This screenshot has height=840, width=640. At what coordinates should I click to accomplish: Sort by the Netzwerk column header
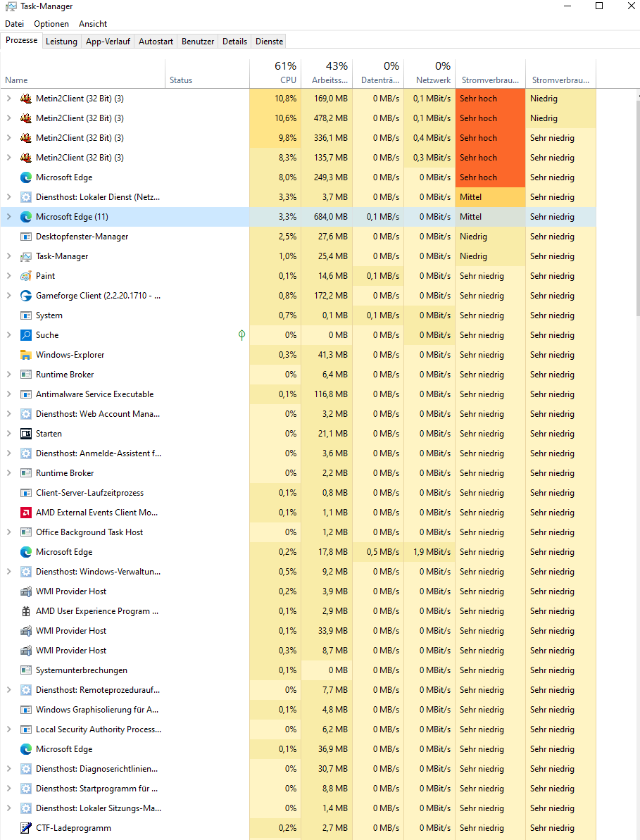429,73
